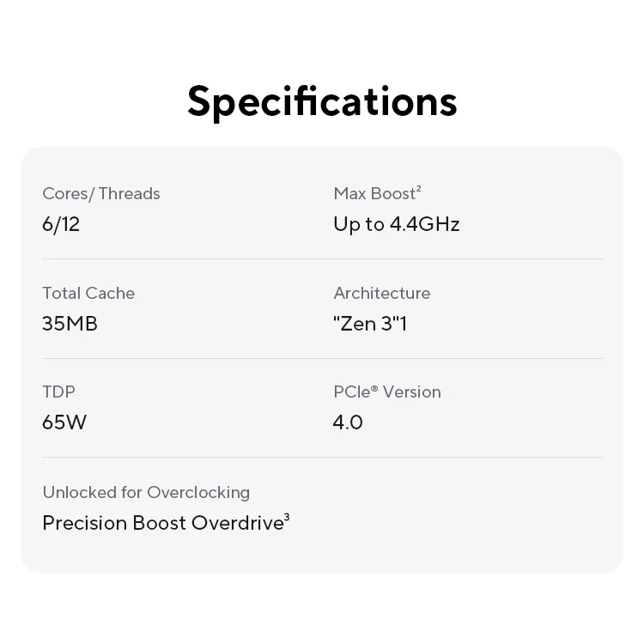Click the 4.0 PCIe version value
The height and width of the screenshot is (644, 644).
pyautogui.click(x=348, y=422)
